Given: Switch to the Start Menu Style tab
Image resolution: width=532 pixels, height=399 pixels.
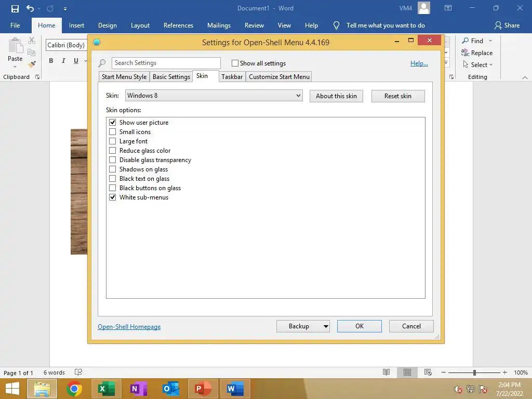Looking at the screenshot, I should [x=124, y=77].
